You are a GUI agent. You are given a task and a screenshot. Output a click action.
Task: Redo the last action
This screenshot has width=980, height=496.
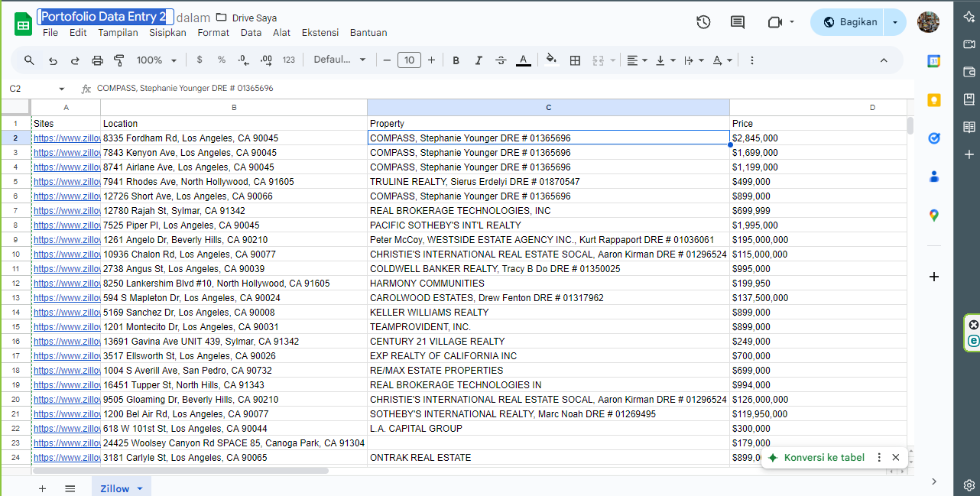pos(75,60)
